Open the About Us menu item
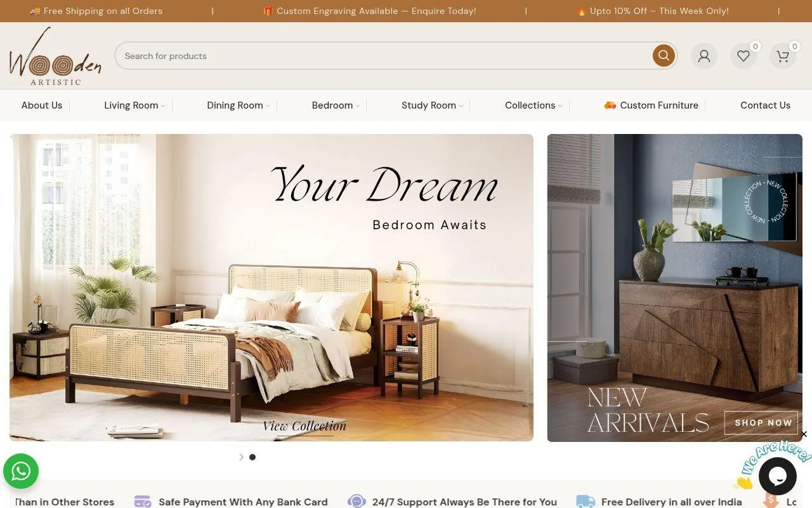This screenshot has width=812, height=508. [42, 105]
